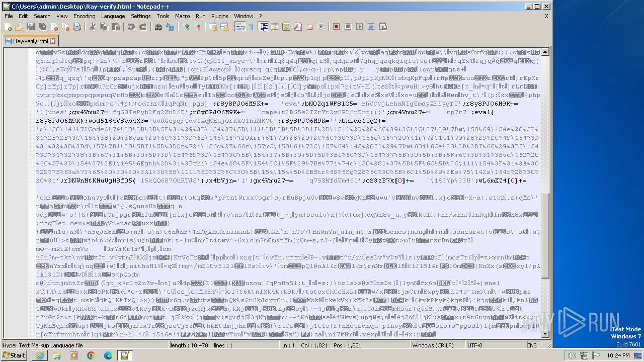Zoom out of the text
The width and height of the screenshot is (644, 362).
point(197,27)
